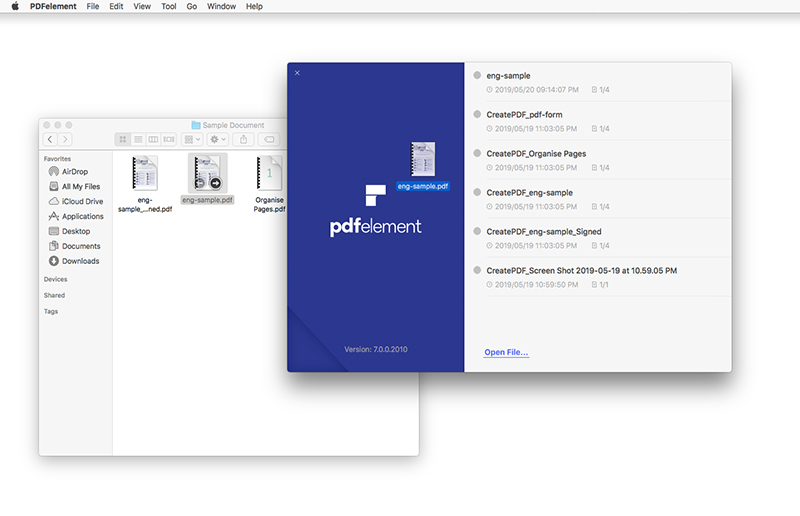Open recent file CreatePDF_eng-sample
Screen dimensions: 800x516
click(x=599, y=199)
